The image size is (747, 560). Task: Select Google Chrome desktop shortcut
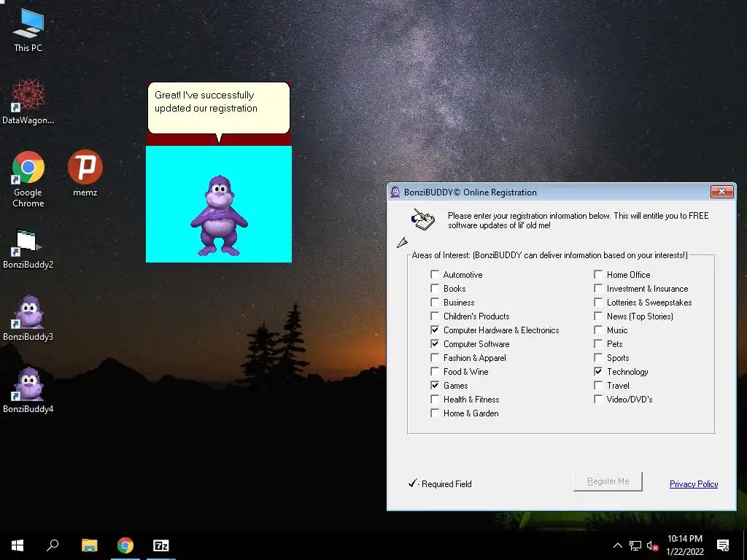click(x=28, y=179)
